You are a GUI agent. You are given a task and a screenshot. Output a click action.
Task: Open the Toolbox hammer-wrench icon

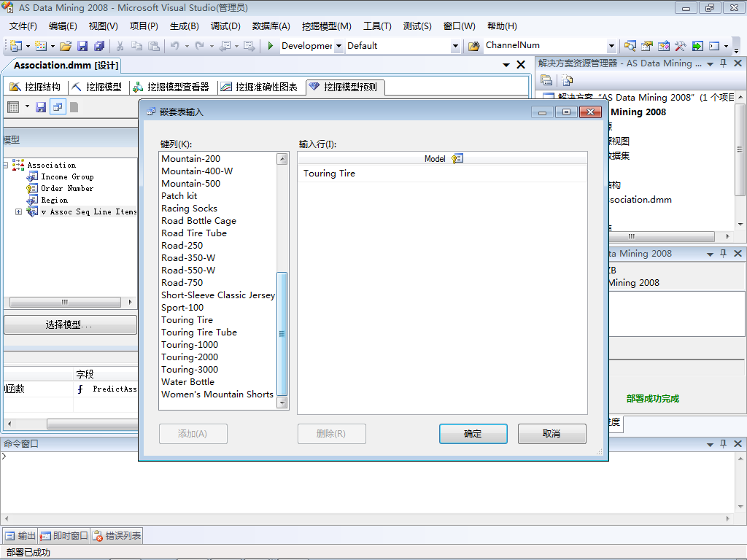tap(681, 46)
